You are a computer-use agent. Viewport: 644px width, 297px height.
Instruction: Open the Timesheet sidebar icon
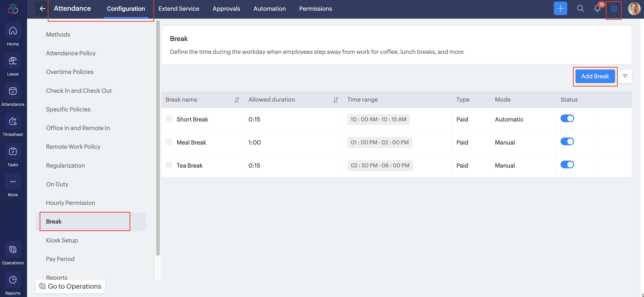[13, 121]
